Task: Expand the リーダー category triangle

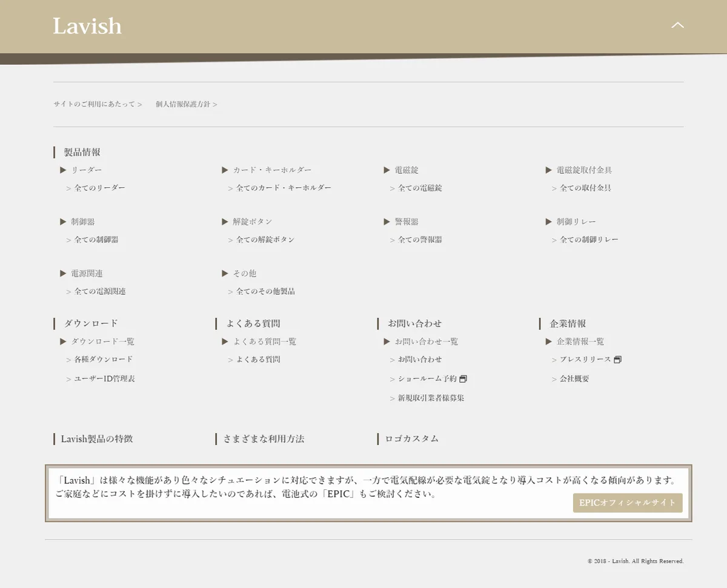Action: [63, 170]
